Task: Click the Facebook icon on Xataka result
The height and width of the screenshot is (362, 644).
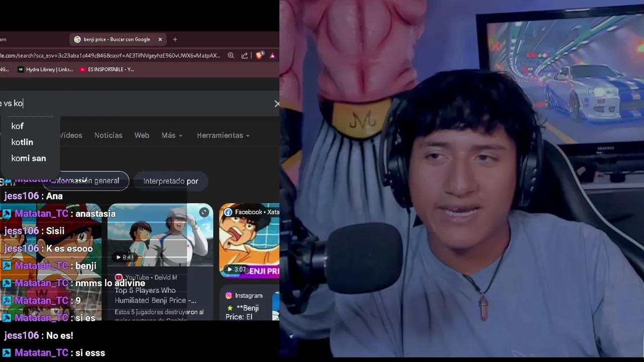Action: pos(228,212)
